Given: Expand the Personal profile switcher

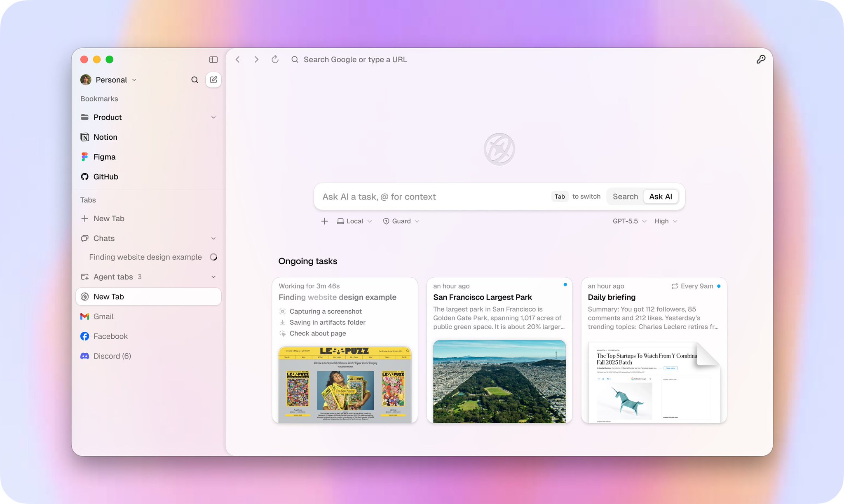Looking at the screenshot, I should (x=109, y=80).
